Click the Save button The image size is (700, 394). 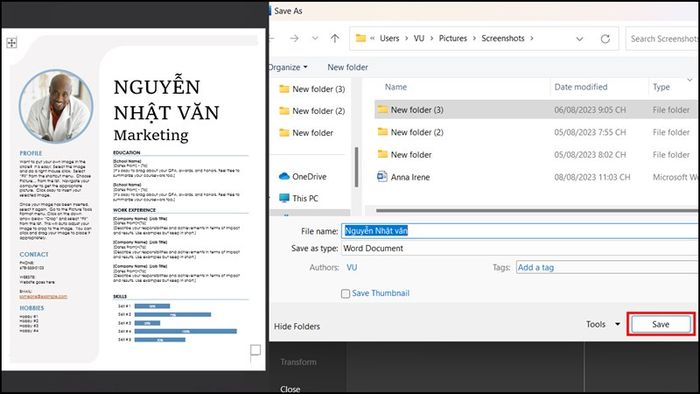point(661,324)
